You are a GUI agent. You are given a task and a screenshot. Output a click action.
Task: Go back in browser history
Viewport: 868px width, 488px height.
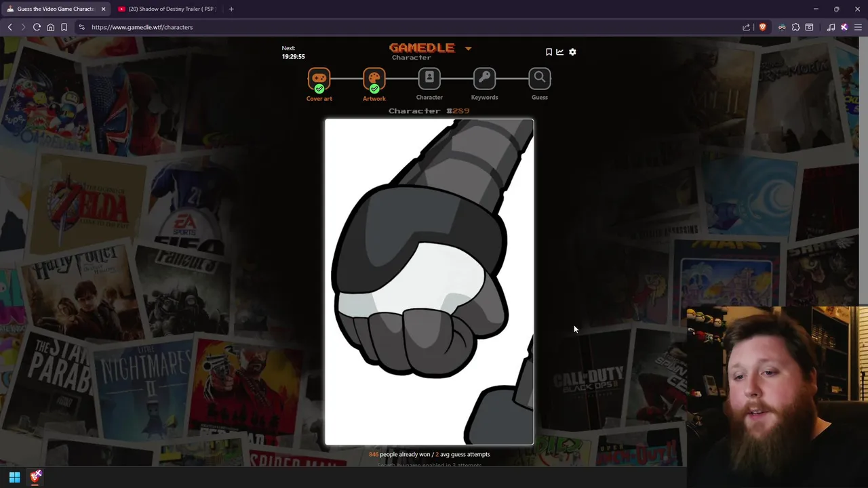(10, 27)
